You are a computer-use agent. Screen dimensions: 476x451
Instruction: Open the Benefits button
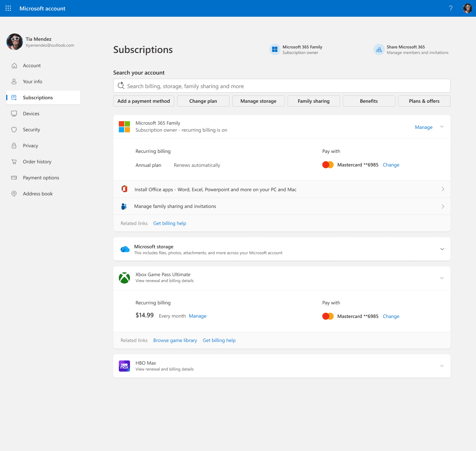(x=369, y=101)
